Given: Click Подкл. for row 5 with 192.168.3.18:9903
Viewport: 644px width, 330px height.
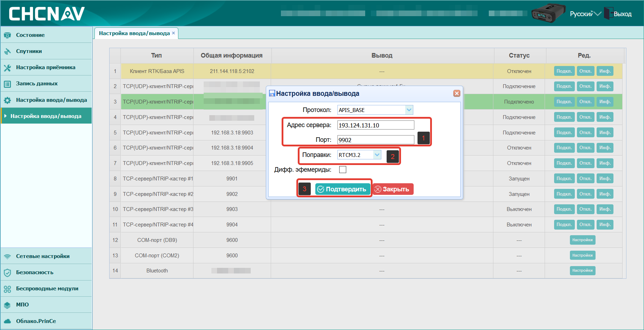Looking at the screenshot, I should click(x=564, y=133).
